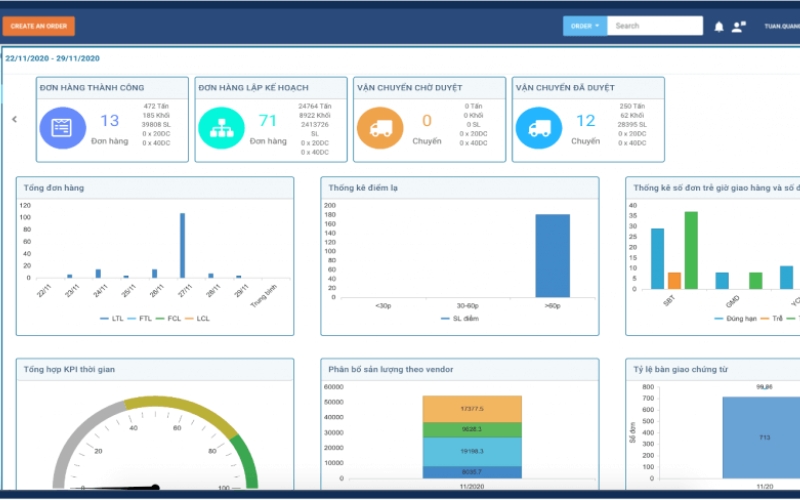Open the user contacts icon in header
This screenshot has height=500, width=800.
coord(739,27)
